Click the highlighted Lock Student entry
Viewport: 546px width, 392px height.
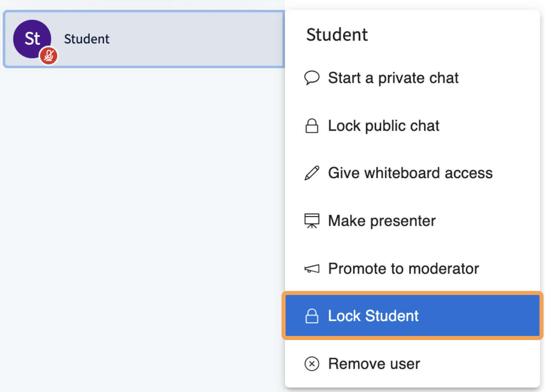[412, 316]
